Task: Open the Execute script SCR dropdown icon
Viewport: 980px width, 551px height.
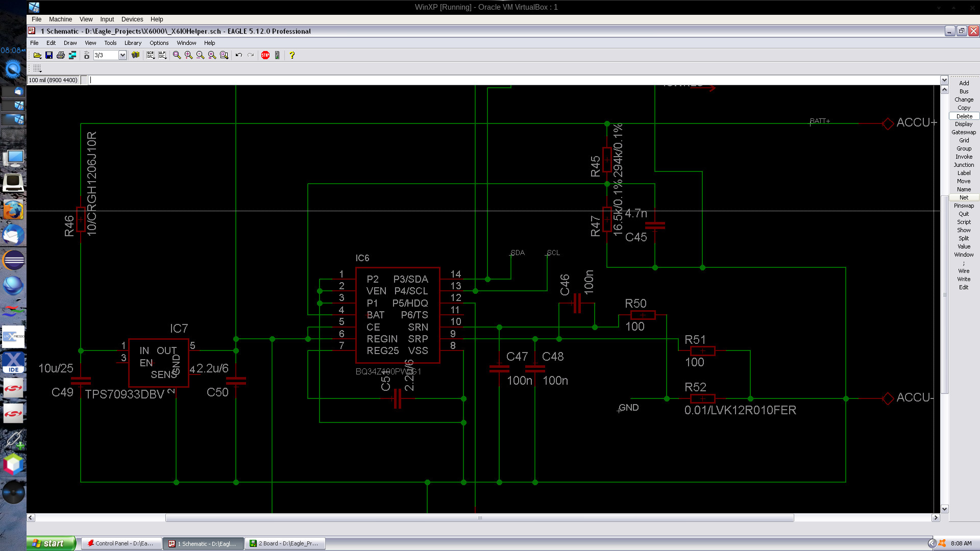Action: pyautogui.click(x=151, y=55)
